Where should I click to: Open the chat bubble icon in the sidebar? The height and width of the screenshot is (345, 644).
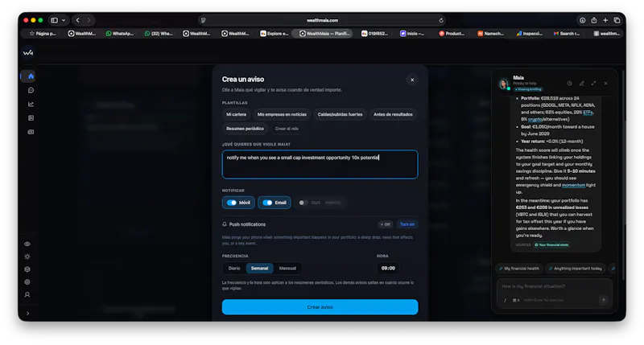[31, 90]
